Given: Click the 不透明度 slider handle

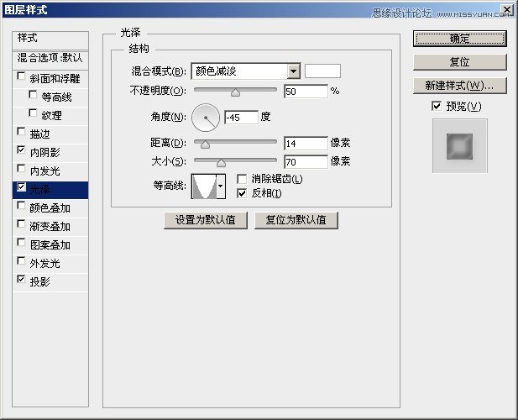Looking at the screenshot, I should [235, 92].
